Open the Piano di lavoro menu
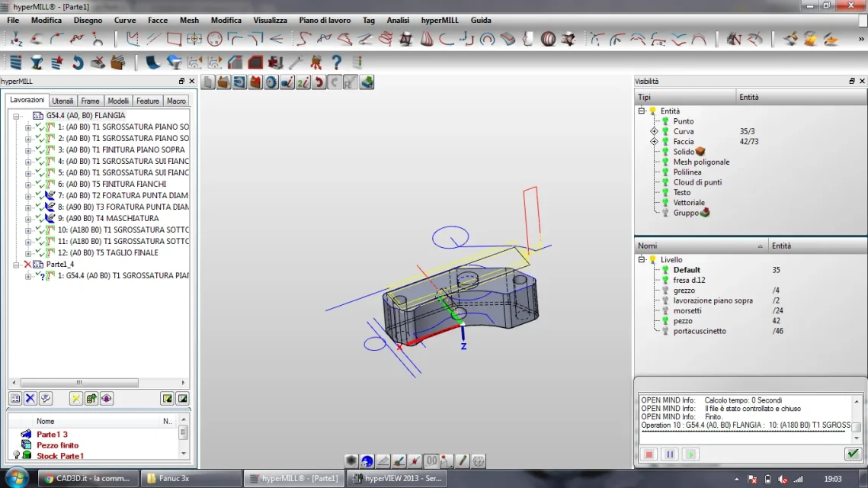This screenshot has width=868, height=488. pos(325,20)
